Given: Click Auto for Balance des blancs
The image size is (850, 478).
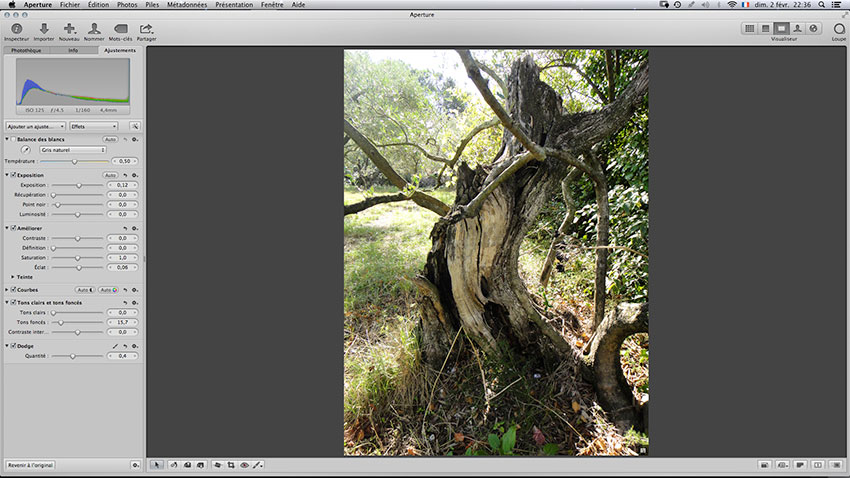Looking at the screenshot, I should coord(110,139).
